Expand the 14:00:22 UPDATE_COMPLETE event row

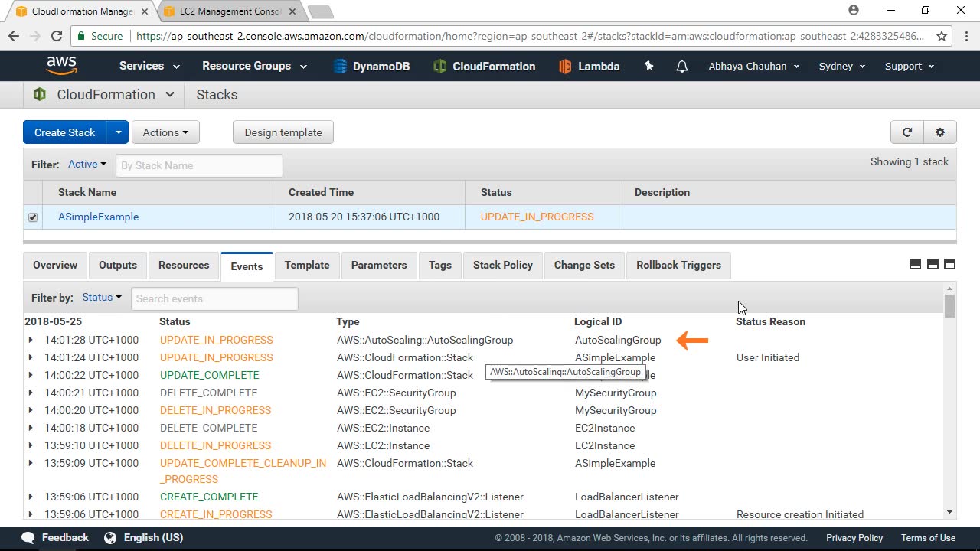[x=31, y=375]
